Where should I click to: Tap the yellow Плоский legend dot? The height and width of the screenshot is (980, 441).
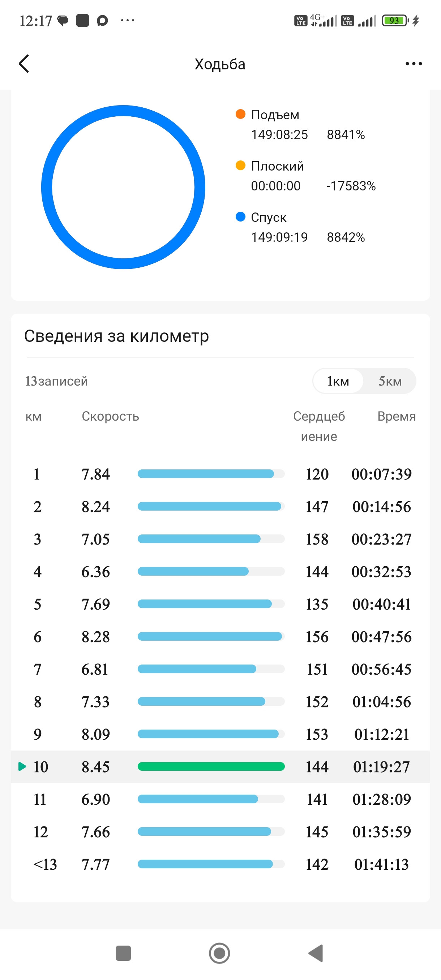(240, 166)
